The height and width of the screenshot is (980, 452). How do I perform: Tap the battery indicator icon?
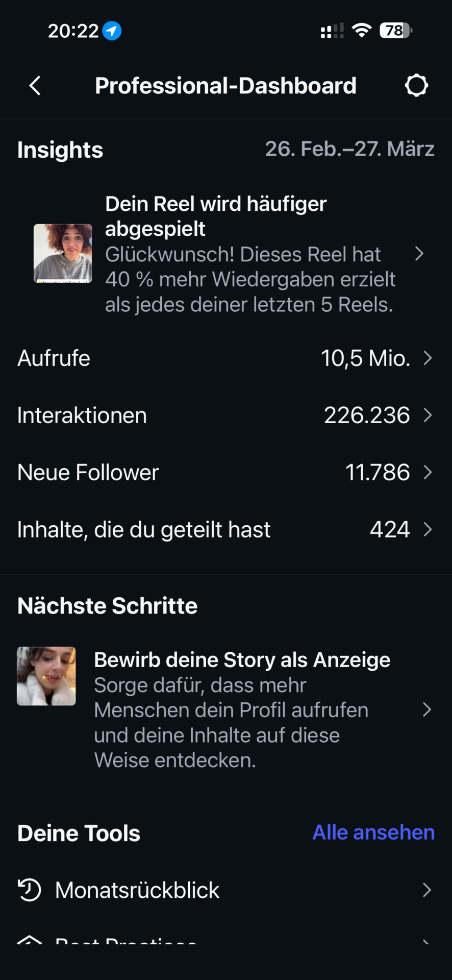point(395,31)
